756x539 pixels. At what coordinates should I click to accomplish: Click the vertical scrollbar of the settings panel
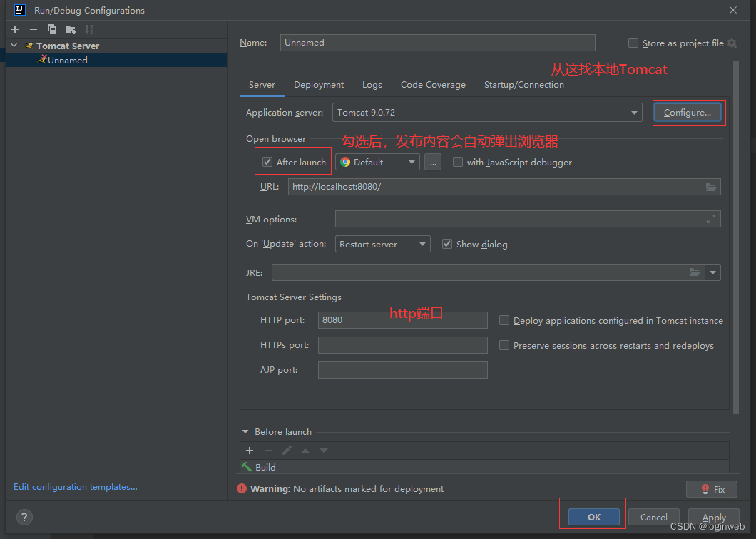click(x=736, y=236)
